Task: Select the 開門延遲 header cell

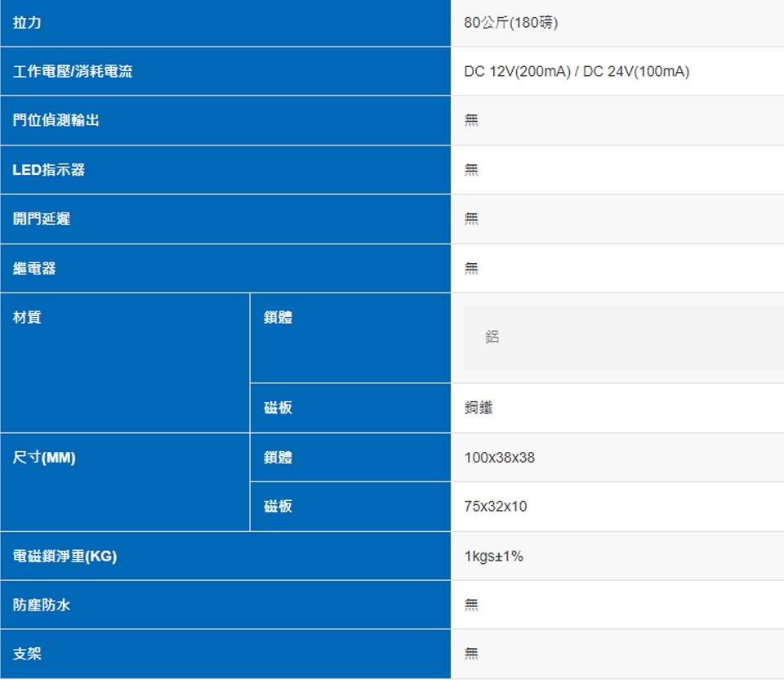Action: [42, 219]
